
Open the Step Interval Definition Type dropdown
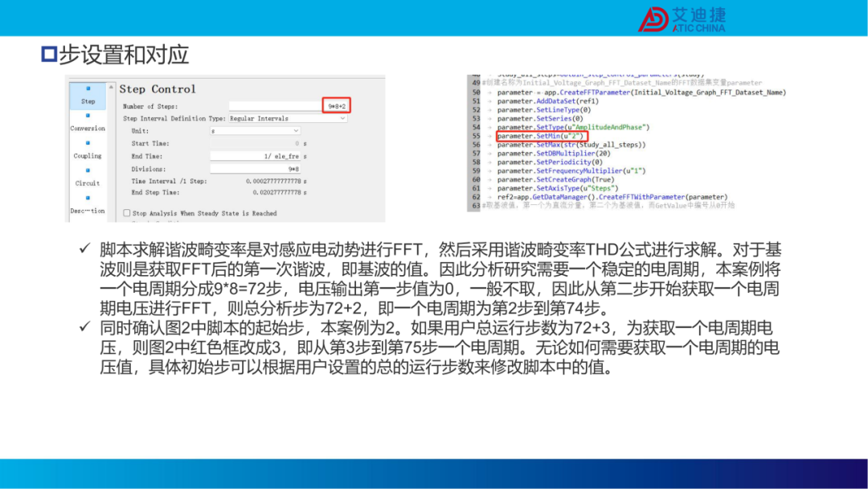tap(288, 118)
